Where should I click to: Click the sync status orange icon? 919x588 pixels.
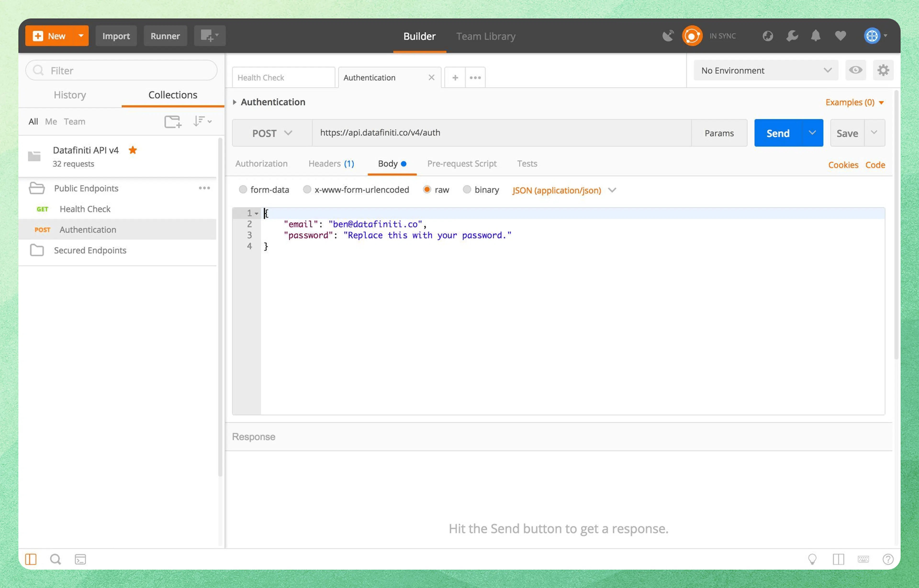(x=692, y=36)
